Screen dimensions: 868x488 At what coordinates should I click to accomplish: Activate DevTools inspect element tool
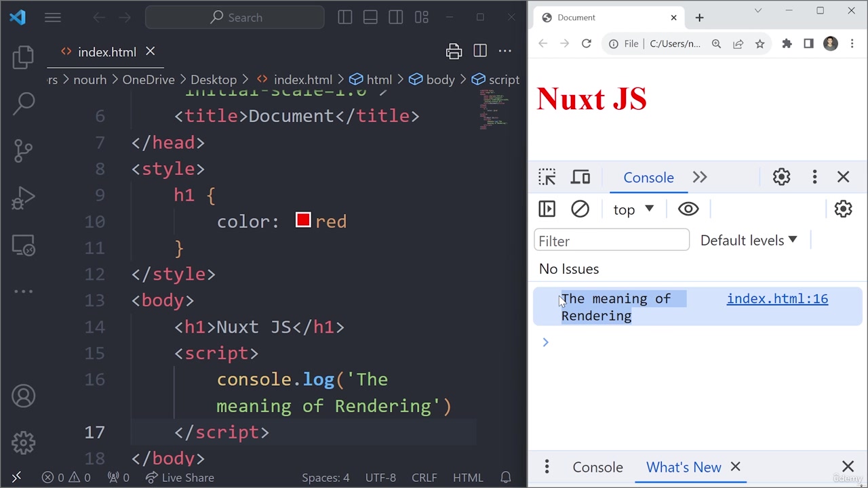click(547, 177)
